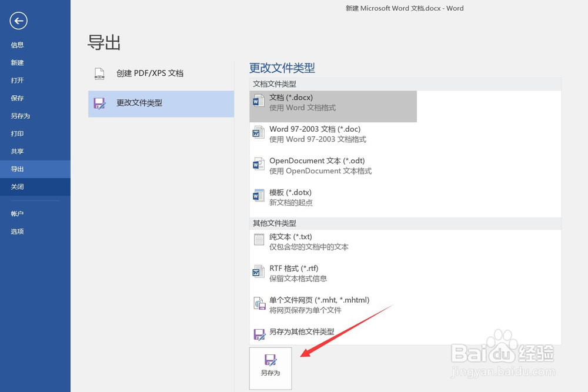Click 保留文本格式信息 description
The width and height of the screenshot is (588, 392).
(298, 279)
